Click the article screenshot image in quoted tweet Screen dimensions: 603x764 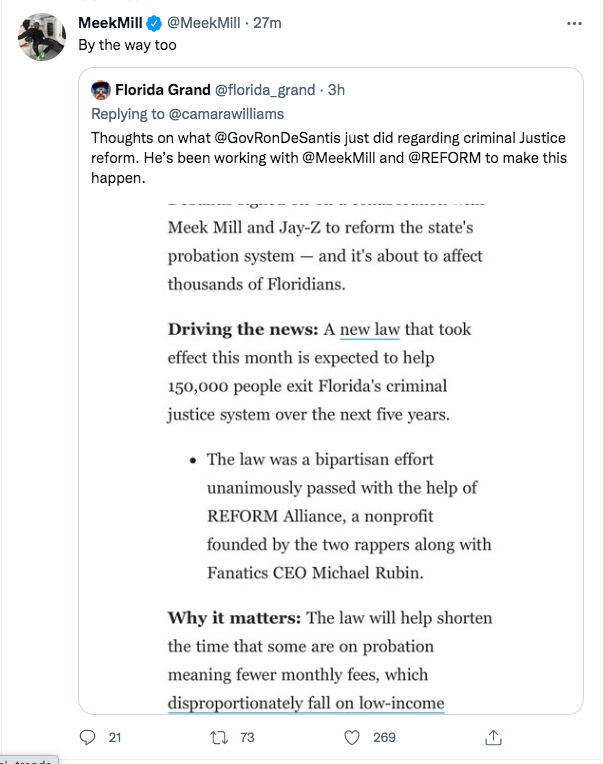tap(331, 457)
